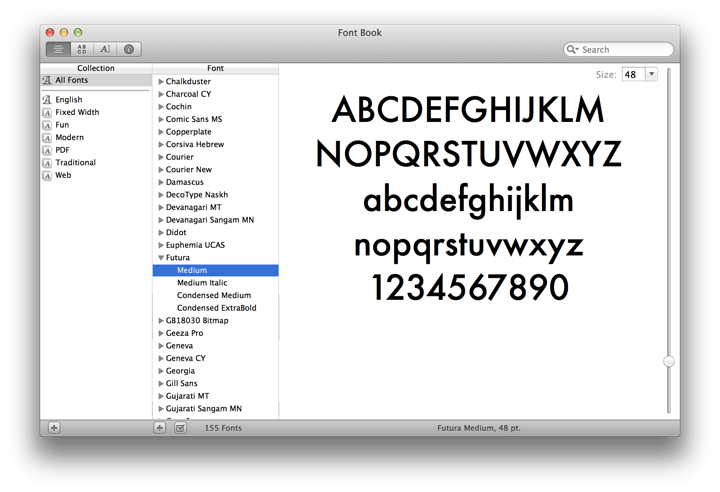Screen dimensions: 720x492
Task: Click the All Fonts collection icon
Action: [47, 80]
